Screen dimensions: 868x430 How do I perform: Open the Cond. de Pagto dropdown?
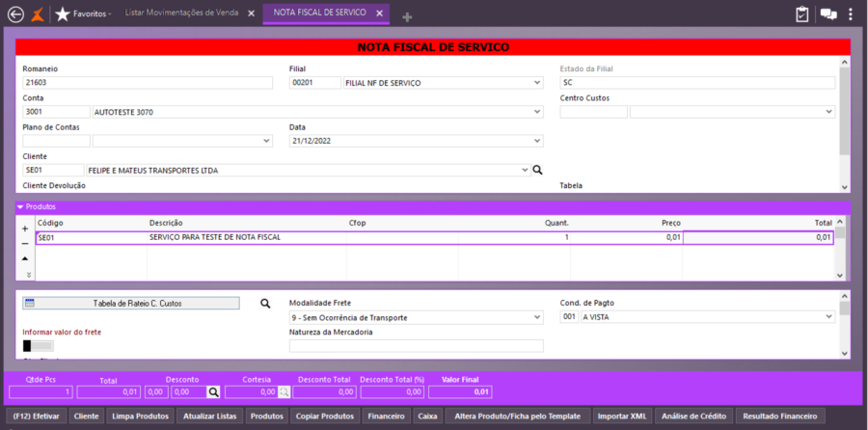click(828, 316)
